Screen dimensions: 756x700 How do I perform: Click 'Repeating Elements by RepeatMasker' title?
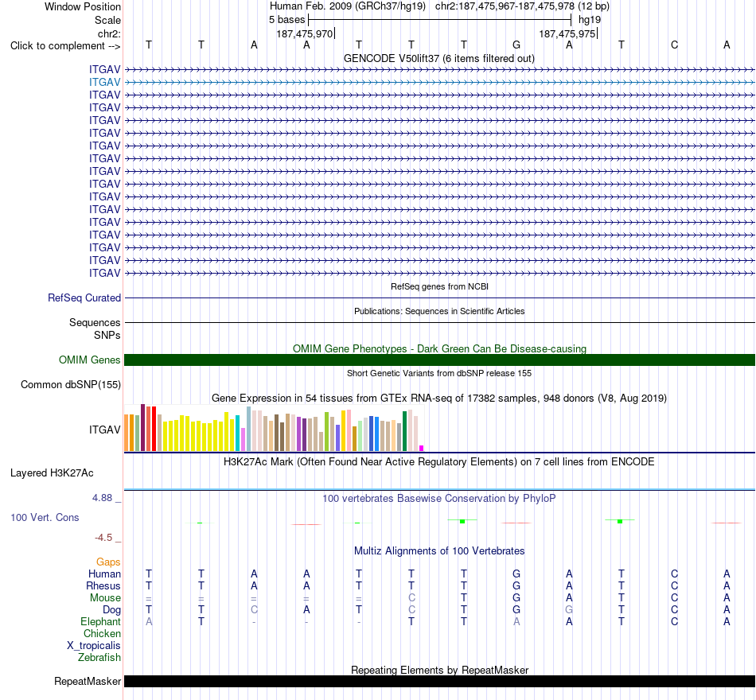(439, 670)
